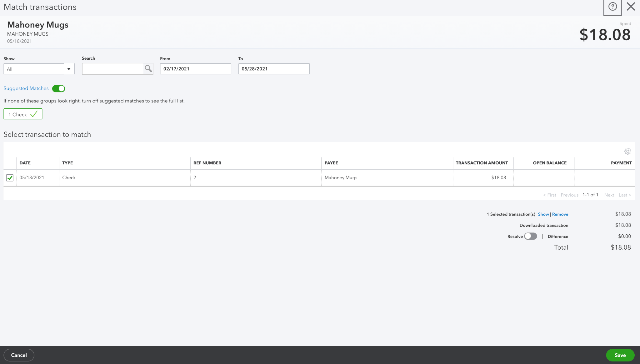This screenshot has width=640, height=364.
Task: Click the payment field in Check row
Action: coord(604,178)
